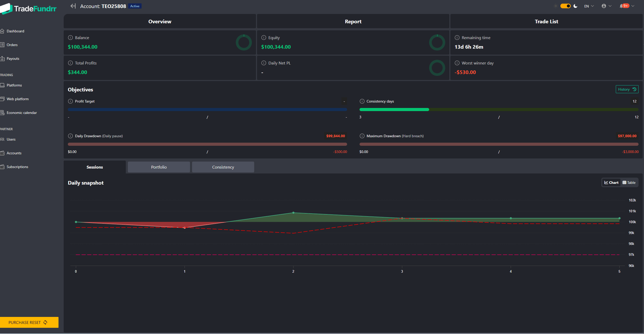Open the user profile dropdown
Viewport: 644px width, 334px height.
pyautogui.click(x=606, y=6)
